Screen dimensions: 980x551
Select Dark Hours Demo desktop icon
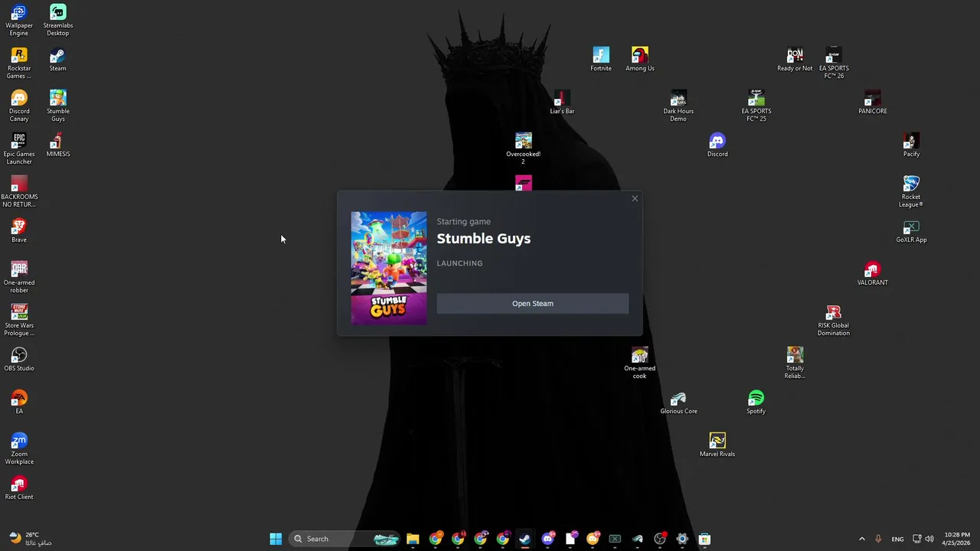pos(678,106)
